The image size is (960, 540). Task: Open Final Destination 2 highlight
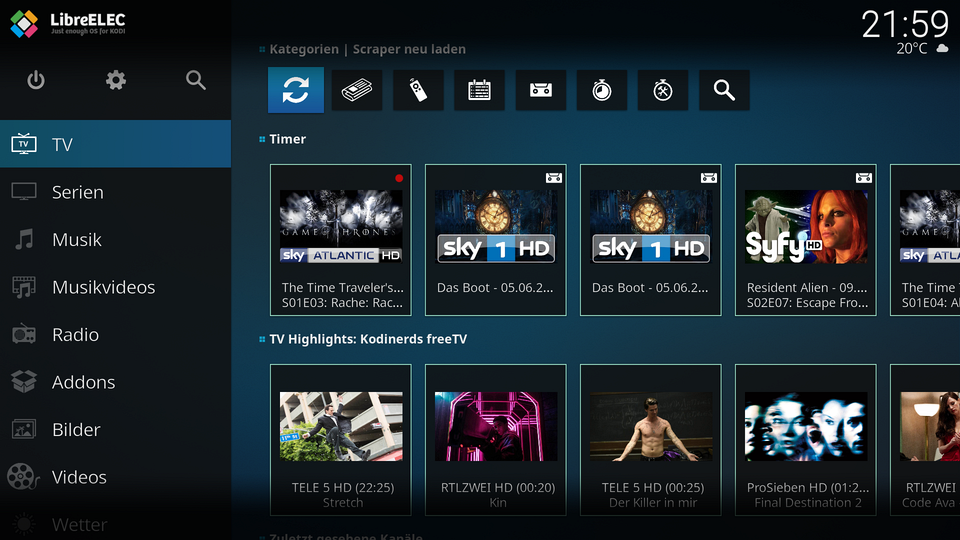coord(806,440)
